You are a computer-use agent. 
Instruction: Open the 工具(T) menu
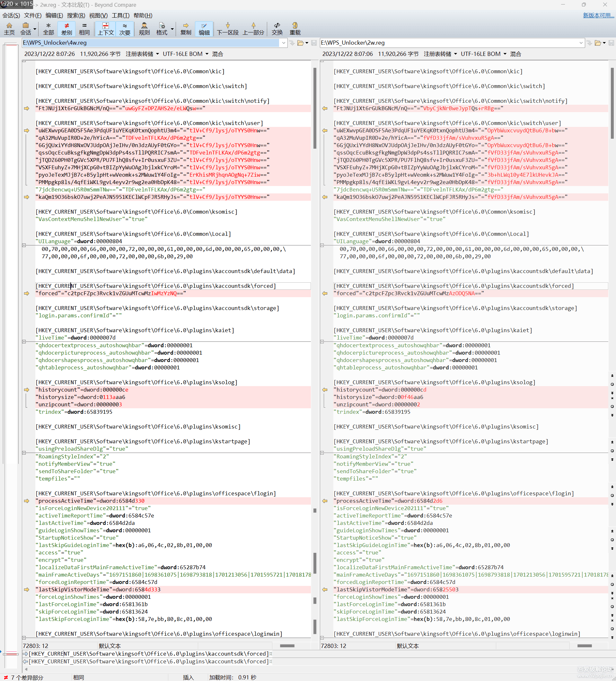[x=120, y=15]
